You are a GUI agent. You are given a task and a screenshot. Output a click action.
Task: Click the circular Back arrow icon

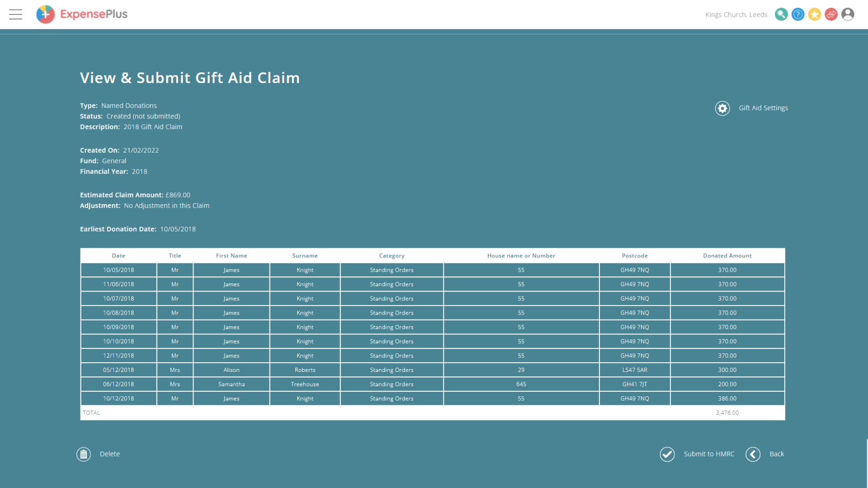click(753, 454)
